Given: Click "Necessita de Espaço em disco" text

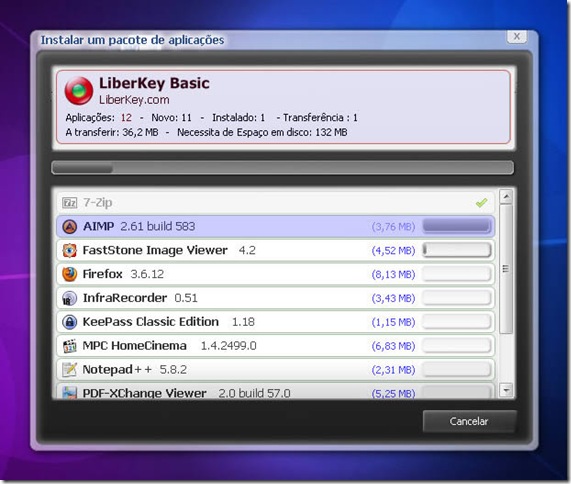Looking at the screenshot, I should (x=244, y=132).
